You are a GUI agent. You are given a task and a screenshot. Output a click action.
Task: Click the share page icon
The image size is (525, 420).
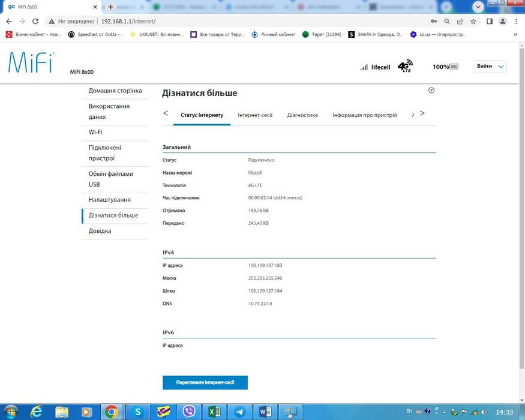pos(460,21)
